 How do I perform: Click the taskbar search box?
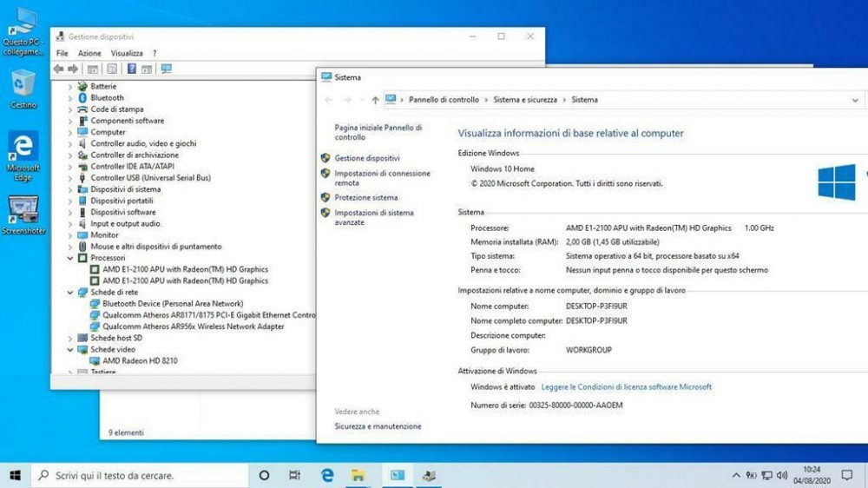click(140, 475)
